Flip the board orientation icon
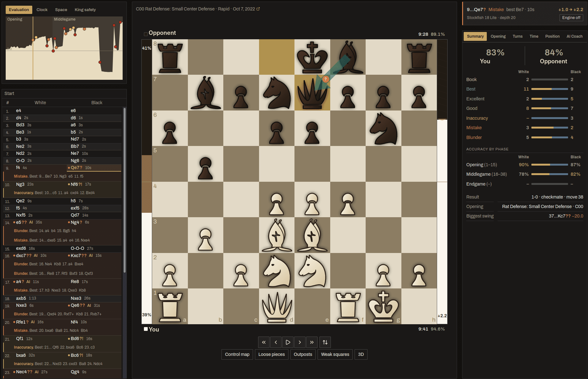 click(x=325, y=342)
